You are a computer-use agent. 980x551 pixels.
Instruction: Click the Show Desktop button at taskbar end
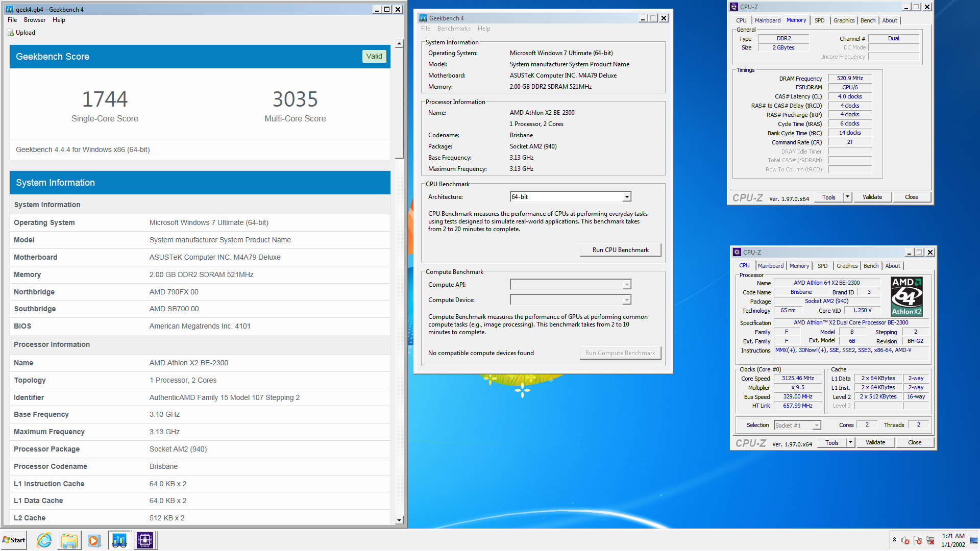(x=974, y=540)
